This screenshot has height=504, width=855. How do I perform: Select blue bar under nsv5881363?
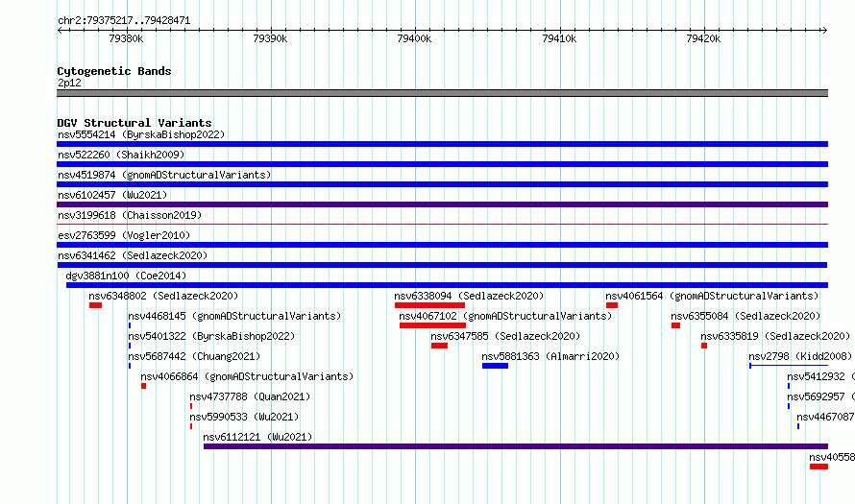click(x=495, y=366)
